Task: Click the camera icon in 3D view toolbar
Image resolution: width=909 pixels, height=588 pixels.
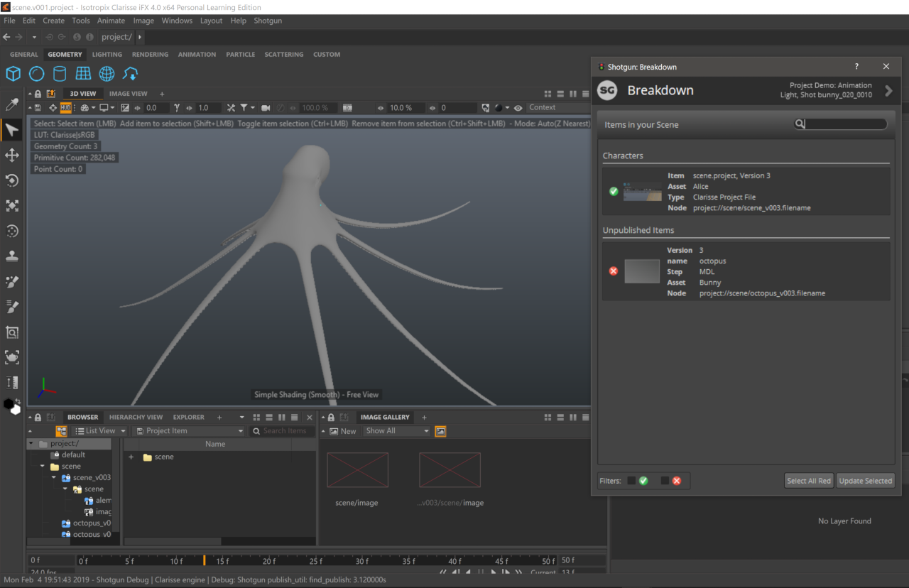Action: tap(266, 108)
